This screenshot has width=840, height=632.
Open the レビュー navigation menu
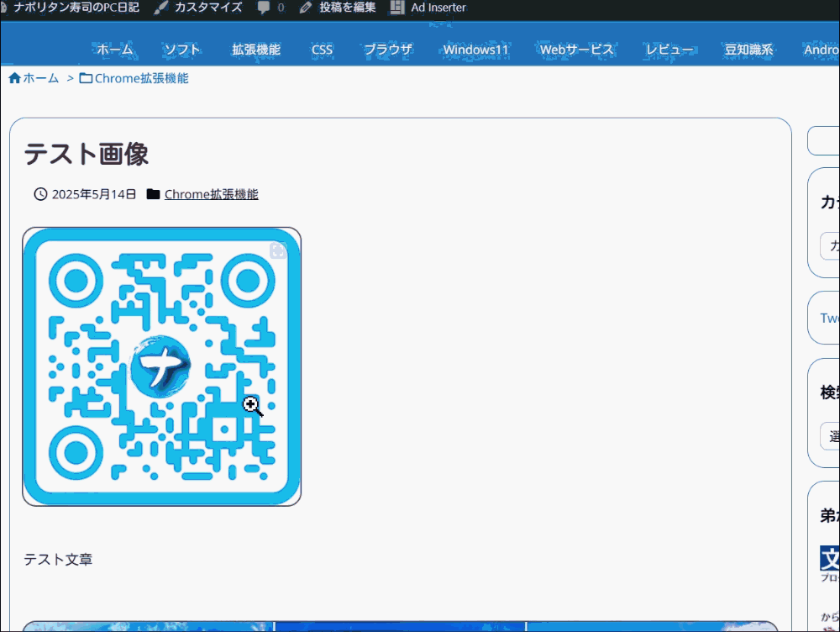[x=669, y=50]
